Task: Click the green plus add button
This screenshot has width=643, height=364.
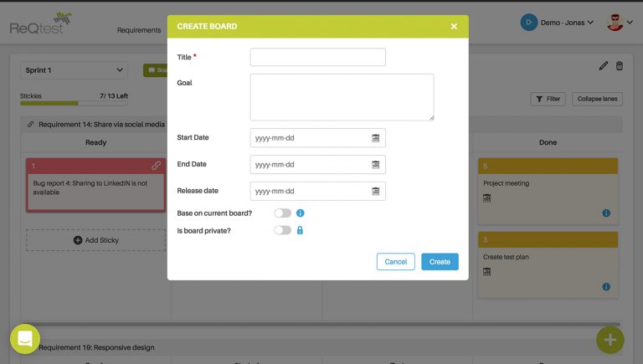Action: click(610, 339)
